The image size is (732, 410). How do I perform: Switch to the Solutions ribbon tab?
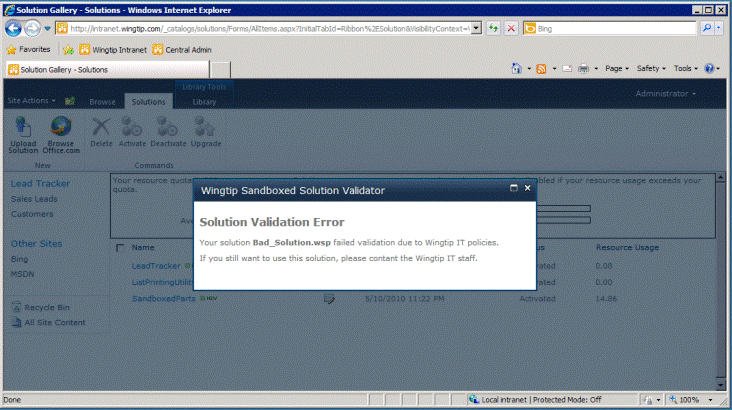click(148, 102)
